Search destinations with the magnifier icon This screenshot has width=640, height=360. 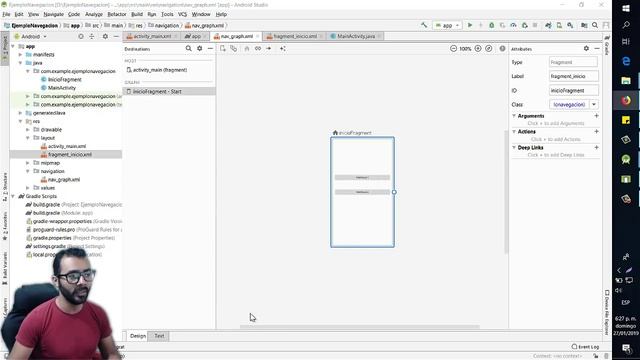(x=189, y=49)
